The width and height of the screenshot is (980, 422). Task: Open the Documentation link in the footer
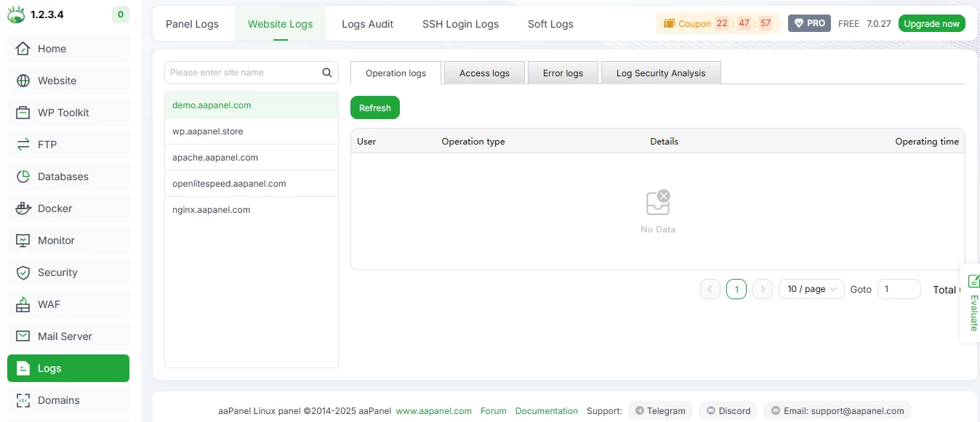tap(547, 410)
